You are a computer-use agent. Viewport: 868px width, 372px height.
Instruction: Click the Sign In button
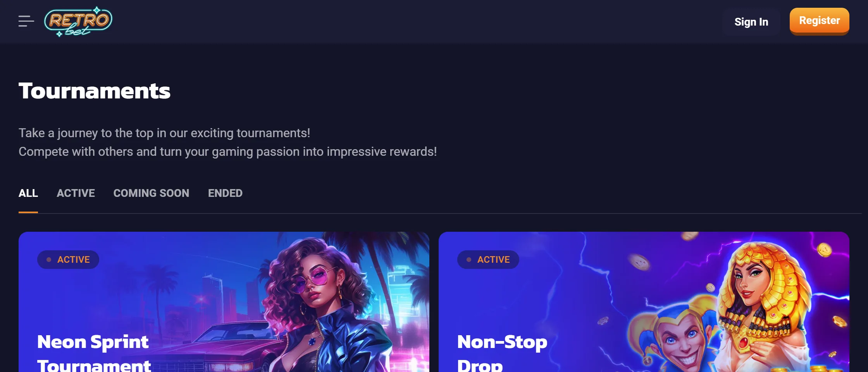click(x=751, y=22)
